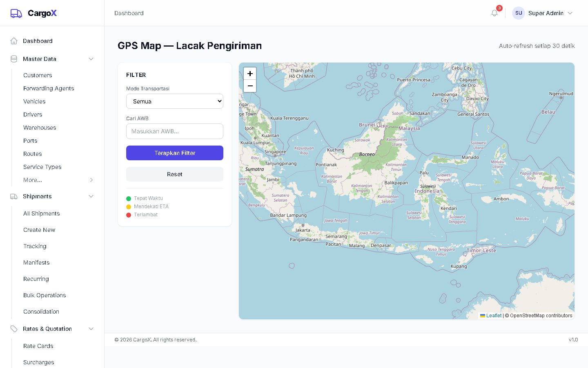
Task: Click the Balikpapan label on the map
Action: [396, 183]
